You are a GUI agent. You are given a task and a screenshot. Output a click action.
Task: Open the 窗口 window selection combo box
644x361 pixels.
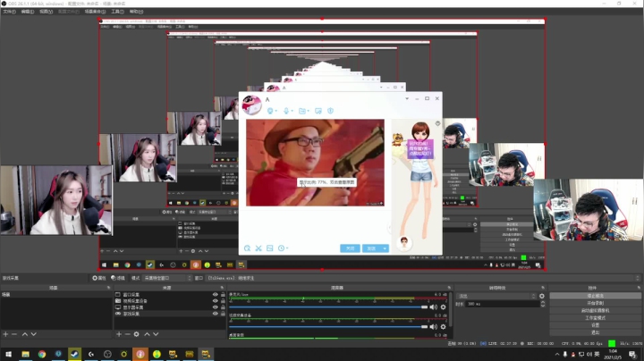[x=423, y=278]
